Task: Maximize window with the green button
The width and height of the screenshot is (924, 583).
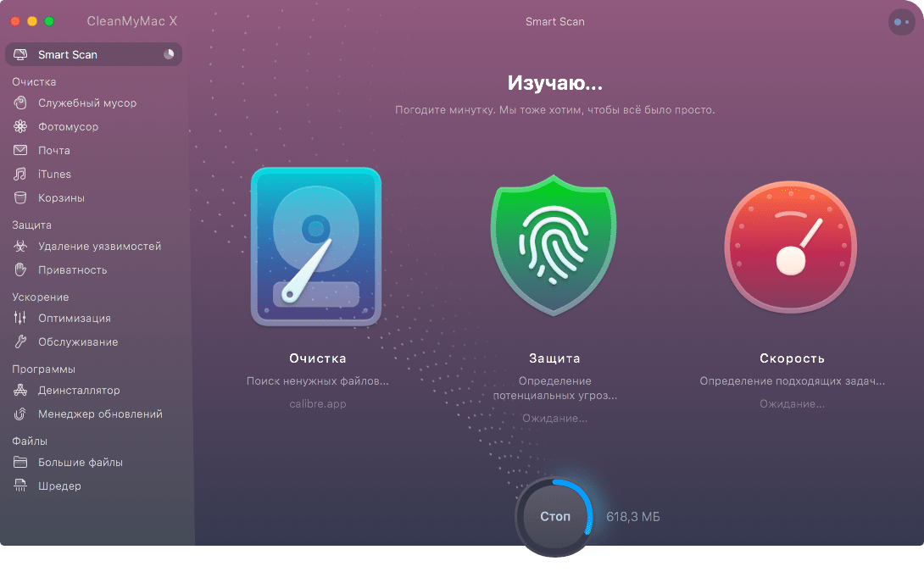Action: [x=49, y=21]
